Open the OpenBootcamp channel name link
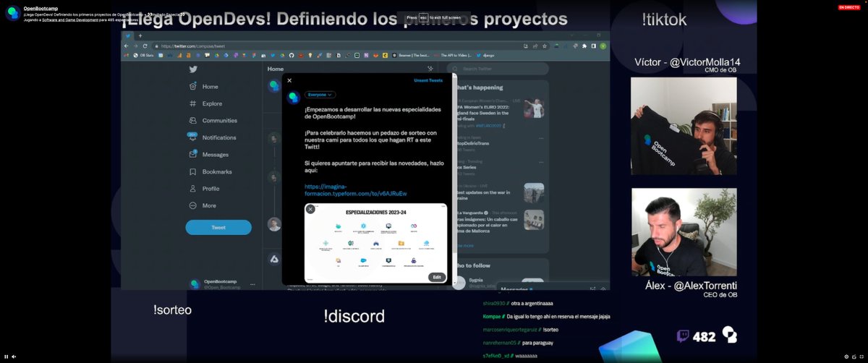Viewport: 868px width, 363px height. 41,8
